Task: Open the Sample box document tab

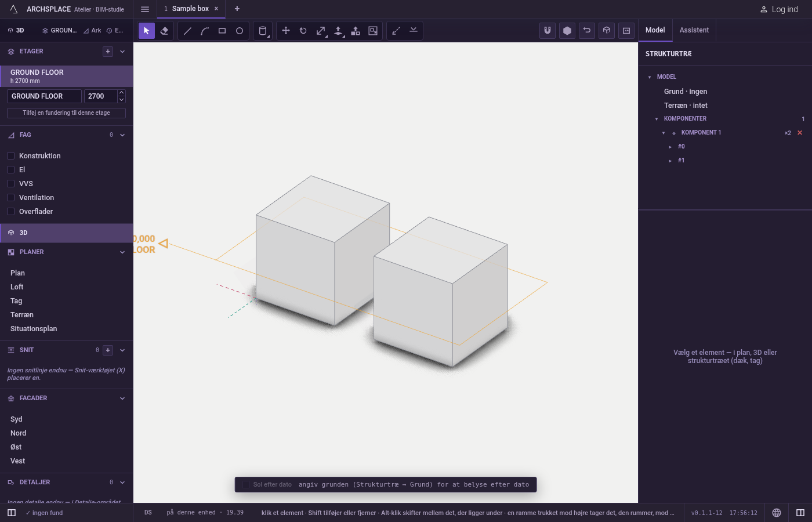Action: pyautogui.click(x=190, y=9)
